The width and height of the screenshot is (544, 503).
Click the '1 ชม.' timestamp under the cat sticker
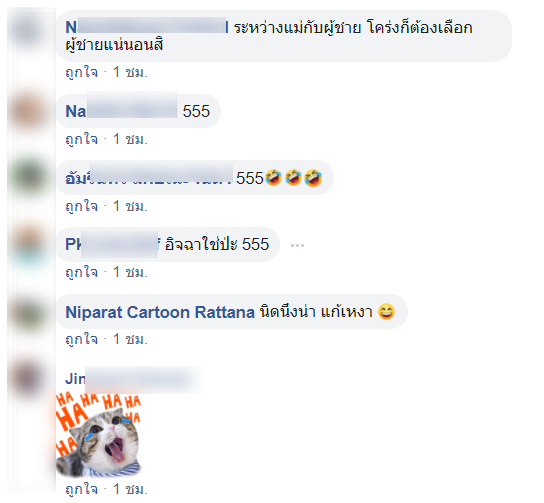tap(130, 489)
